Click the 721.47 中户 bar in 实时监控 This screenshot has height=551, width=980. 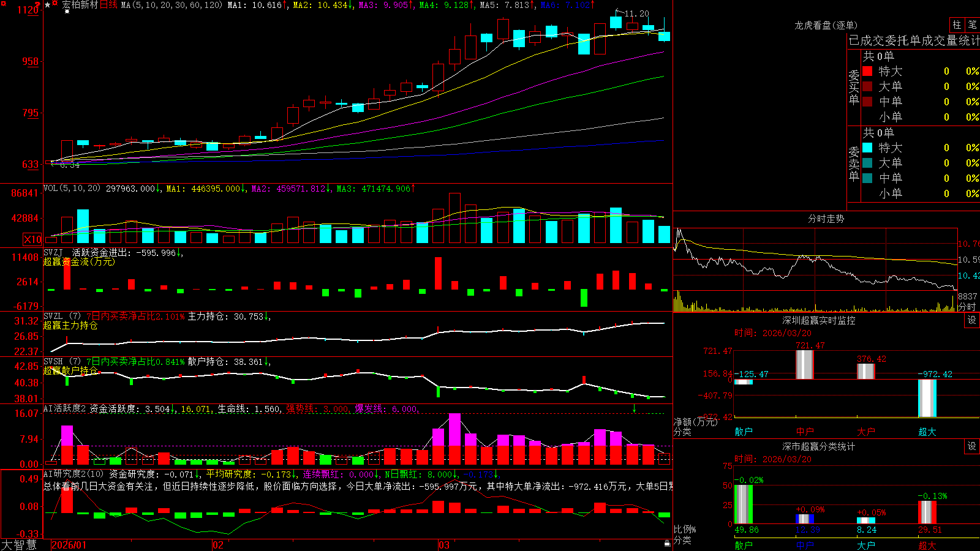805,365
